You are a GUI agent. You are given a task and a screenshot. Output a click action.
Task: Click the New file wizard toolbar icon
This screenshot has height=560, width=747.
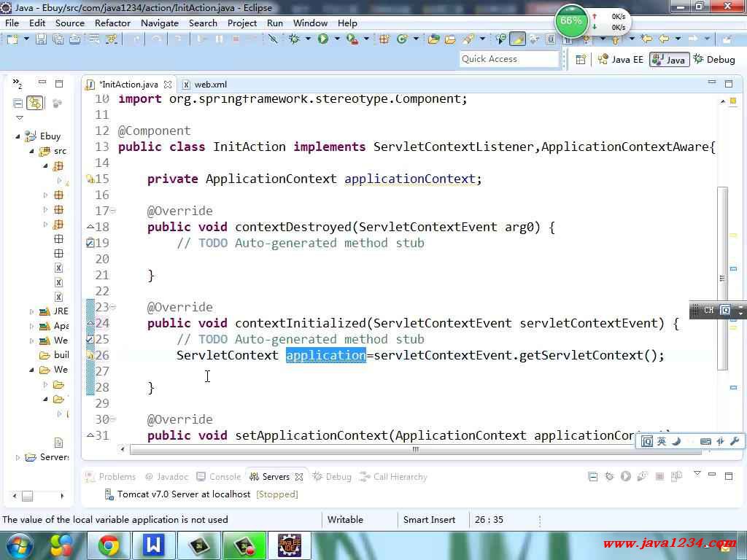point(12,39)
